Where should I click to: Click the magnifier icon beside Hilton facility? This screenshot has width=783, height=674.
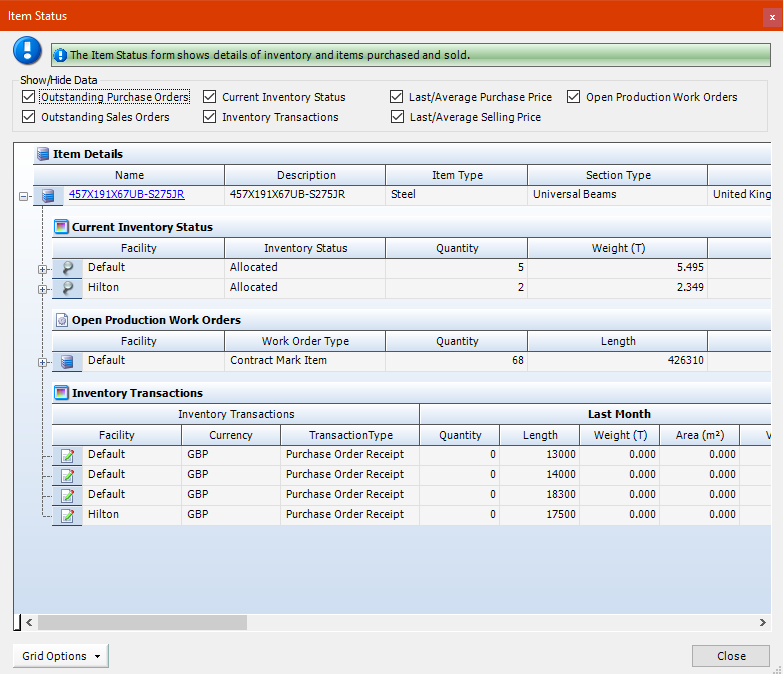tap(67, 288)
